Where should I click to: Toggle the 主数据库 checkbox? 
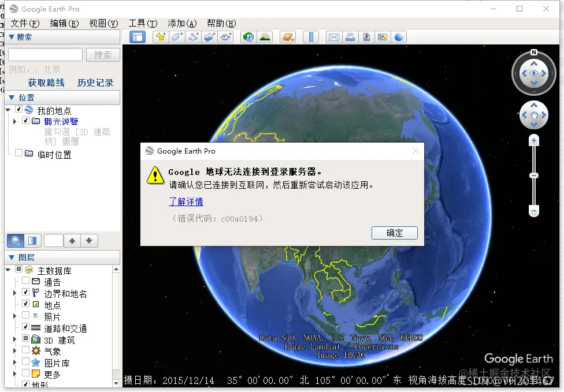(x=18, y=269)
